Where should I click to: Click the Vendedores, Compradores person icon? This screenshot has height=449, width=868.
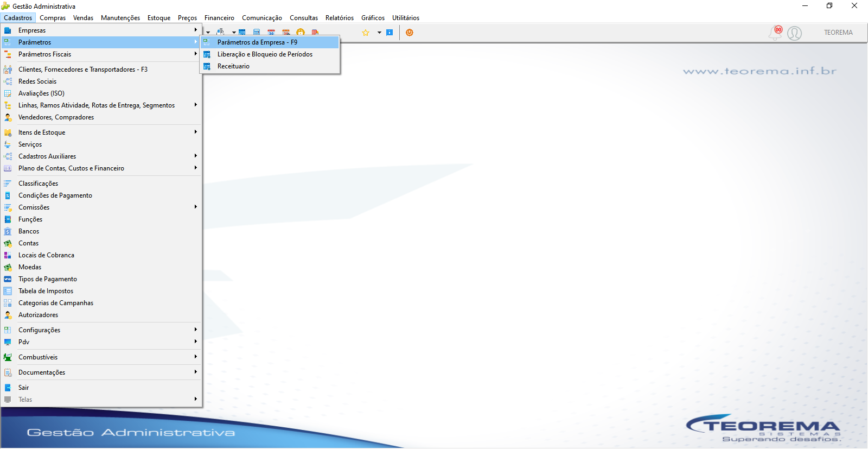[8, 117]
